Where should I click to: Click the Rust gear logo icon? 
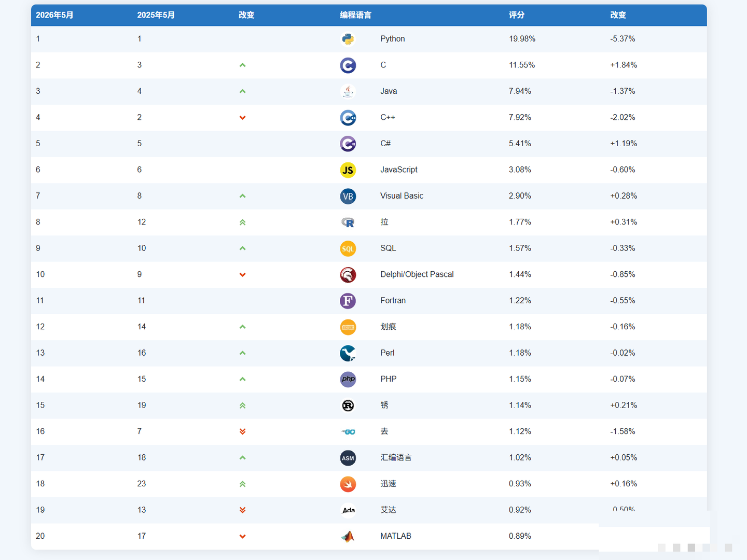348,405
